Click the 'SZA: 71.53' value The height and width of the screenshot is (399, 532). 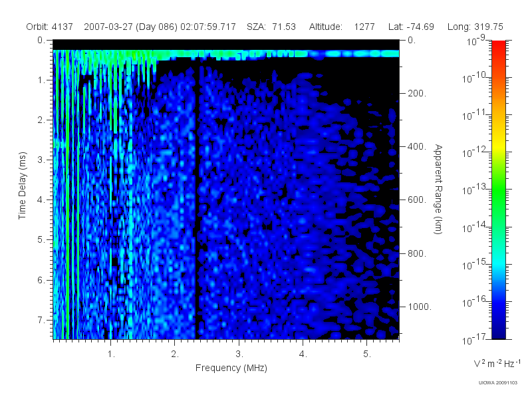(x=271, y=27)
